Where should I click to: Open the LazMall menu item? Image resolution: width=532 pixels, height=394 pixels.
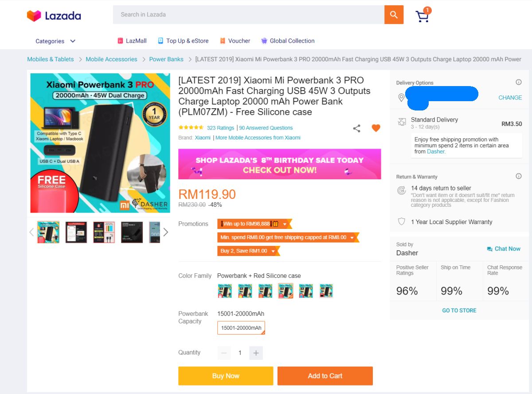pyautogui.click(x=132, y=41)
